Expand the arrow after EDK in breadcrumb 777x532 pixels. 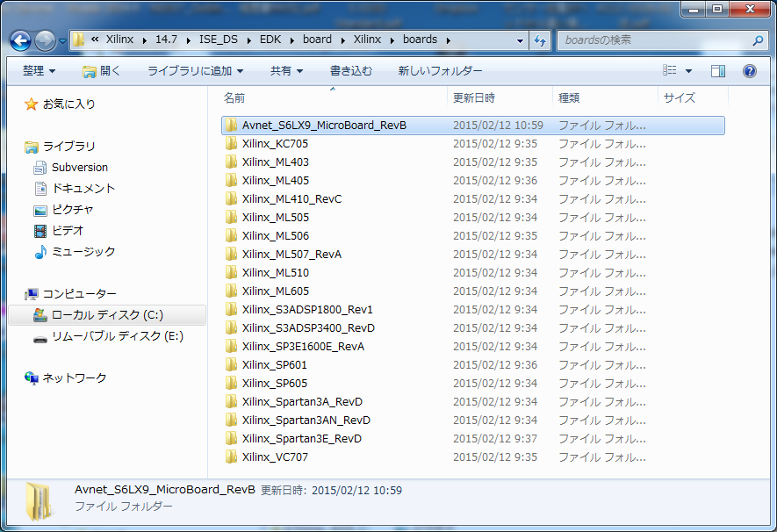tap(291, 40)
